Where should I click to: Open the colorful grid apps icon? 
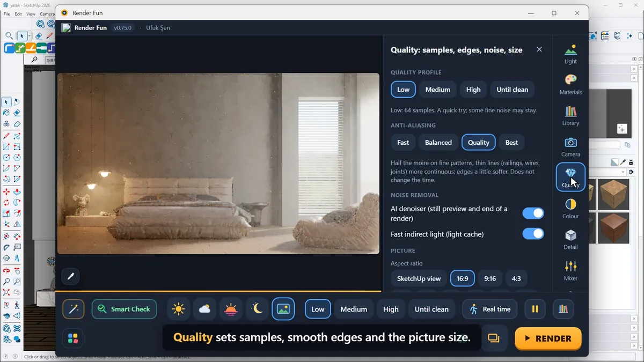(73, 338)
